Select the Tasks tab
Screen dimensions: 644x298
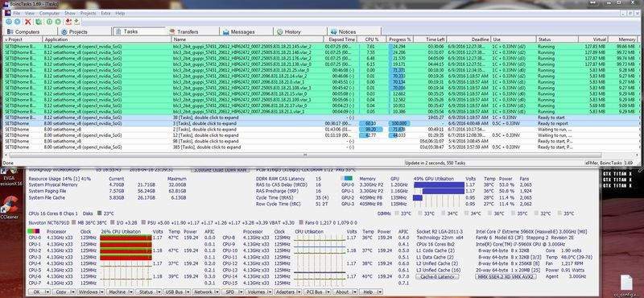(138, 31)
